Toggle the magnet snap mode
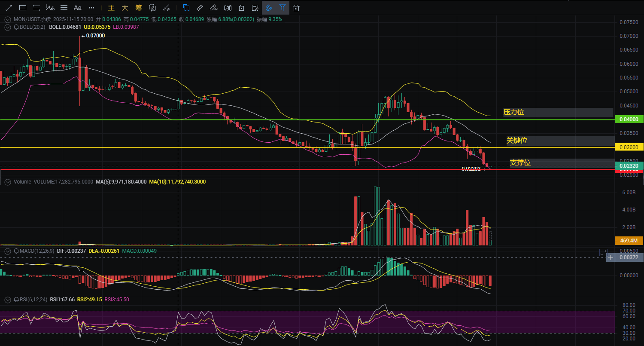This screenshot has height=346, width=644. [x=269, y=8]
